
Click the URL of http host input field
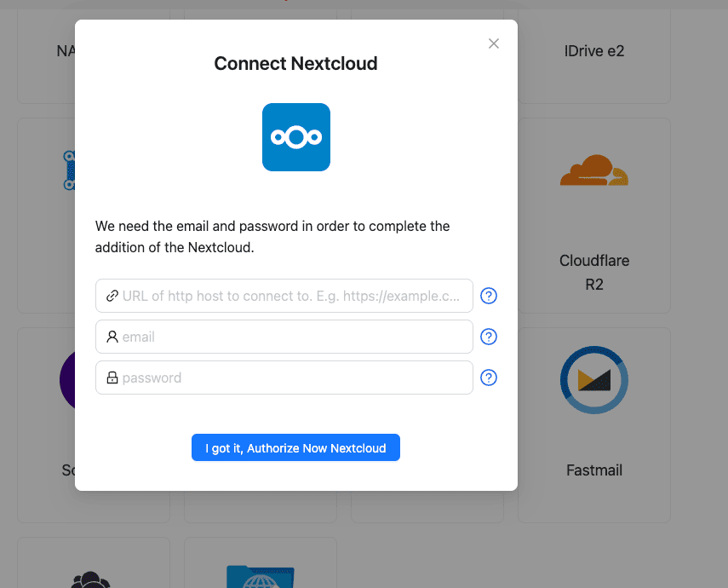click(284, 296)
